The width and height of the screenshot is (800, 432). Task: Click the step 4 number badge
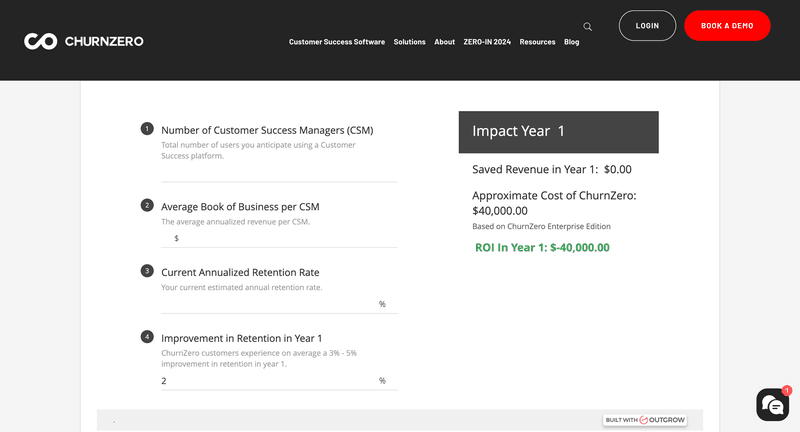coord(147,337)
